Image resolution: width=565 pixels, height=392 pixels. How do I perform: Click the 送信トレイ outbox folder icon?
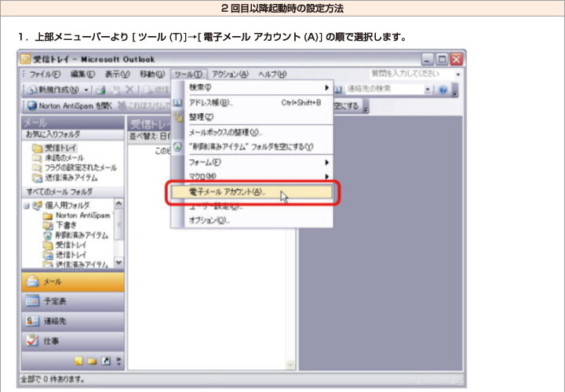pos(48,256)
